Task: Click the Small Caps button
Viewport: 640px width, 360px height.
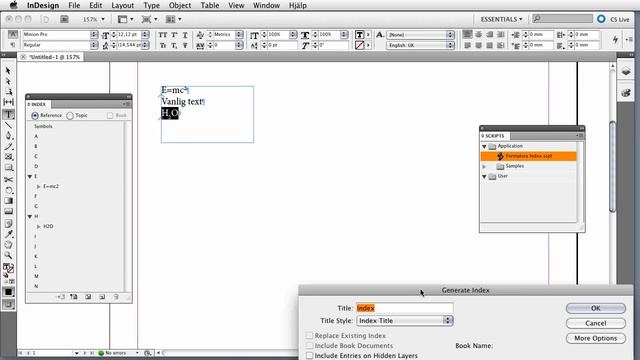Action: click(163, 45)
